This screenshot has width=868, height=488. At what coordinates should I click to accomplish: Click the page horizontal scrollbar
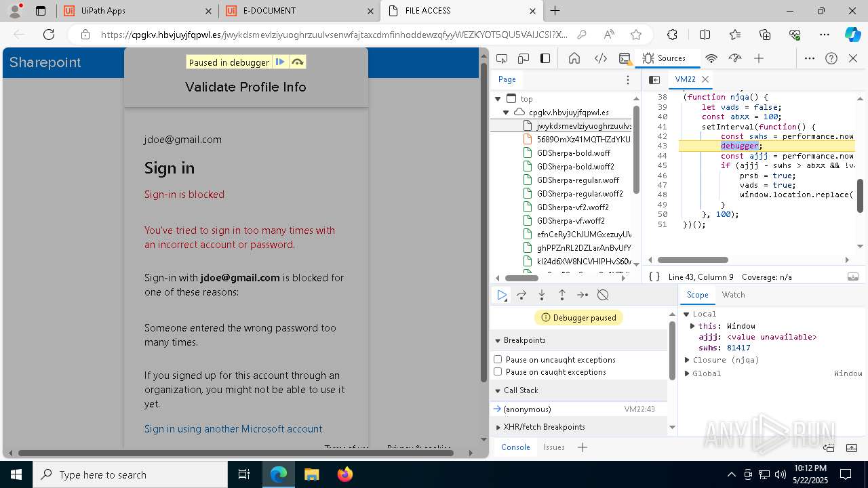[236, 453]
